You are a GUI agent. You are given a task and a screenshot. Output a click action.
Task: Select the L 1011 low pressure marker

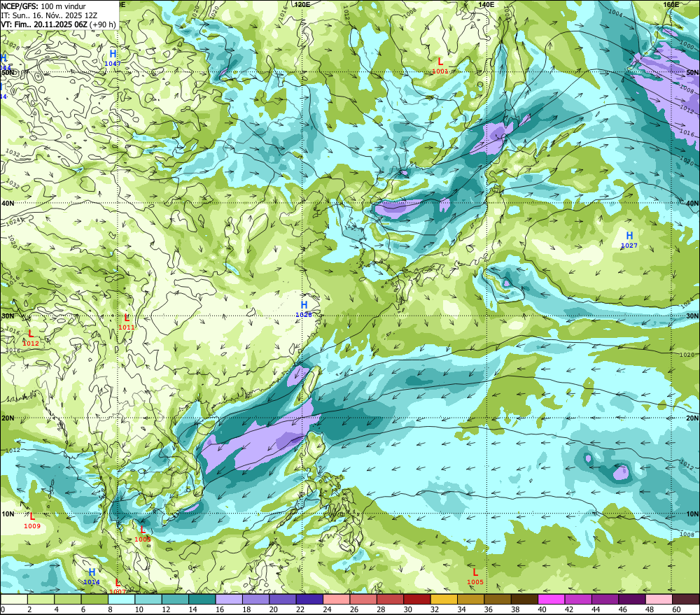click(x=127, y=321)
